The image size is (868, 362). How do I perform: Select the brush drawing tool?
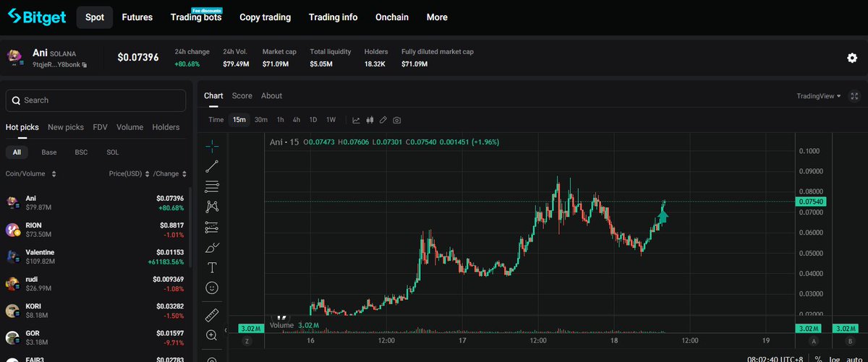click(x=212, y=248)
